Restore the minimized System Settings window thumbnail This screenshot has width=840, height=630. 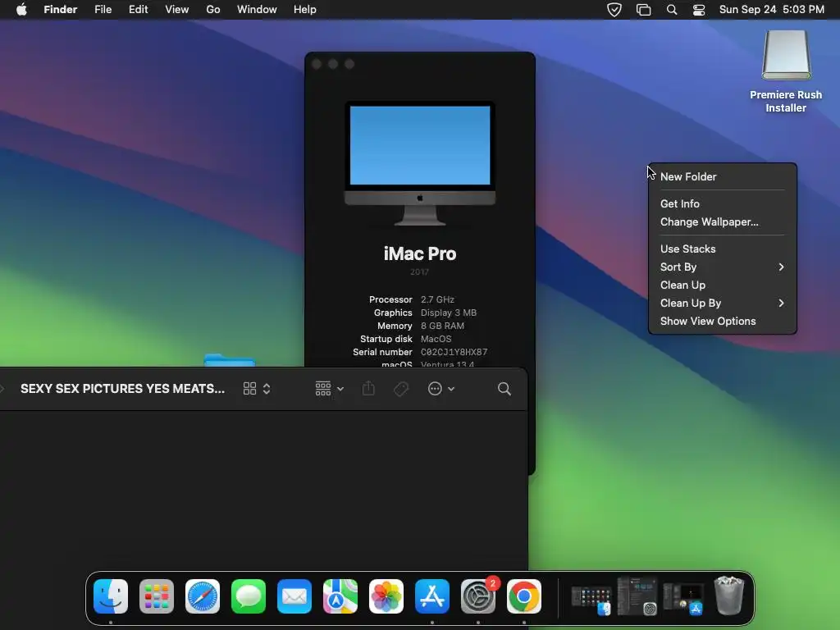tap(637, 596)
